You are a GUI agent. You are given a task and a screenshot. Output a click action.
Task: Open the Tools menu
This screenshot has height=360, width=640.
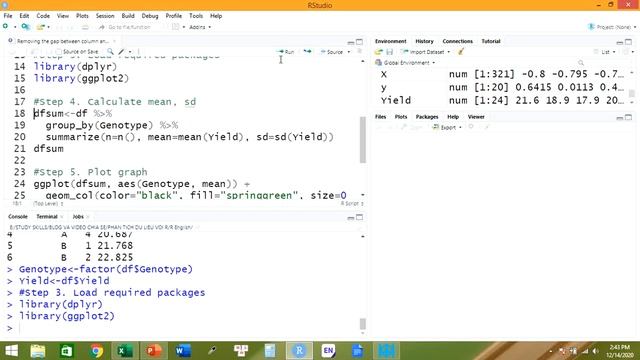click(196, 16)
